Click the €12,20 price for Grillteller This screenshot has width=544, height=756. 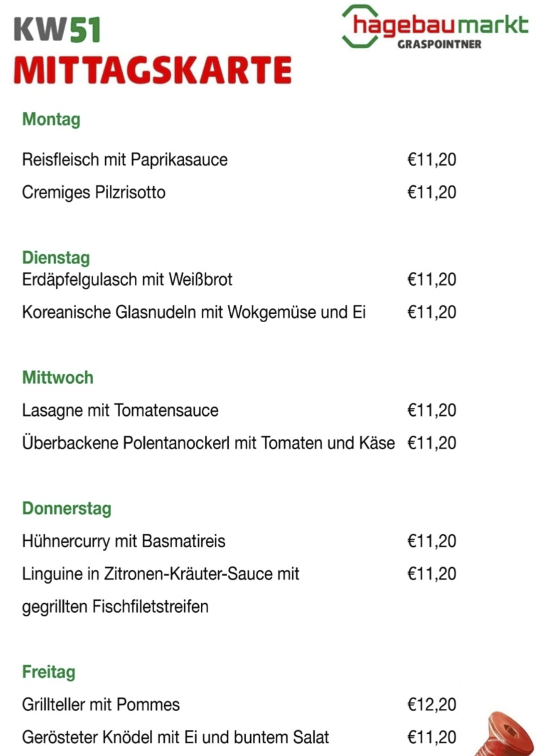(432, 705)
